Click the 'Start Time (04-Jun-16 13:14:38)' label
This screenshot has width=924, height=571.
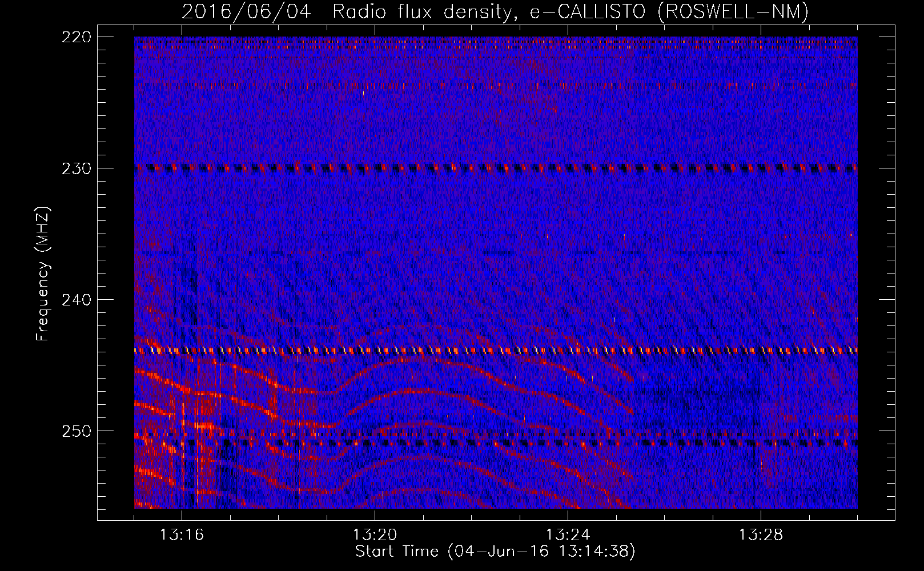click(x=495, y=552)
